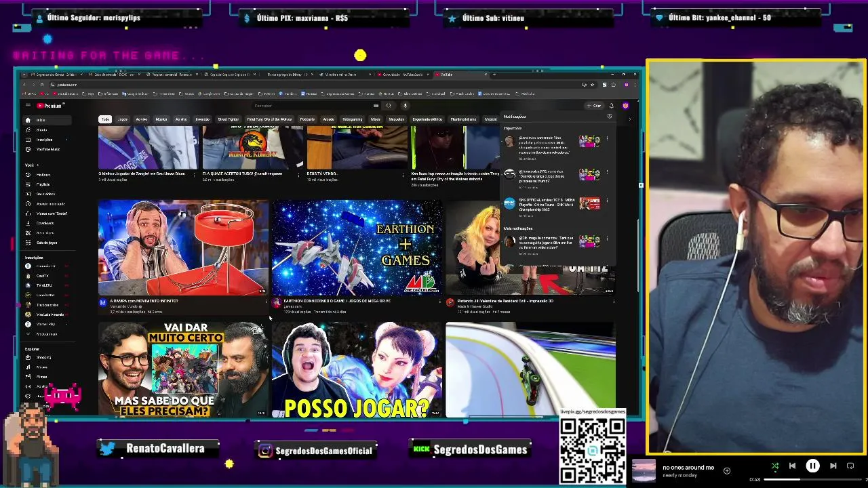Image resolution: width=868 pixels, height=488 pixels.
Task: Skip to the next track
Action: click(833, 466)
